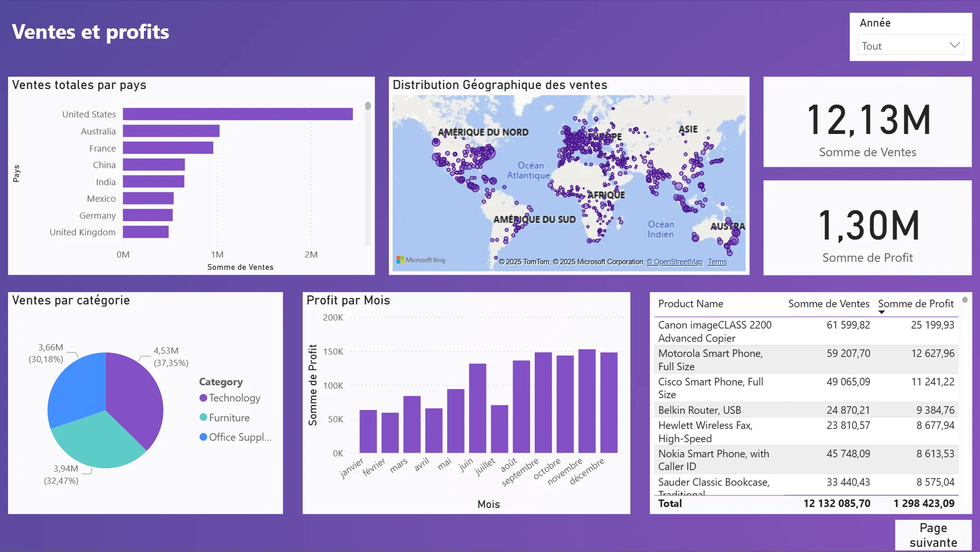Select the United States bar in Ventes totales
Viewport: 980px width, 552px height.
tap(237, 114)
